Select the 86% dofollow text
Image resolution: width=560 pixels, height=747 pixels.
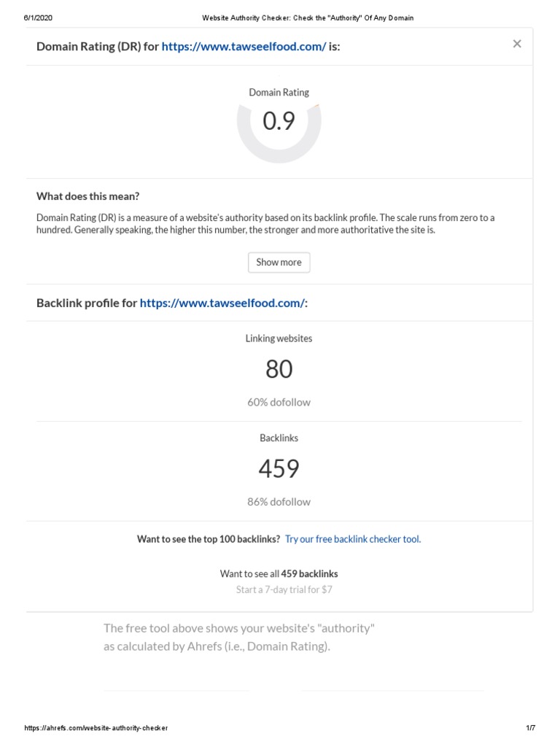click(x=279, y=502)
